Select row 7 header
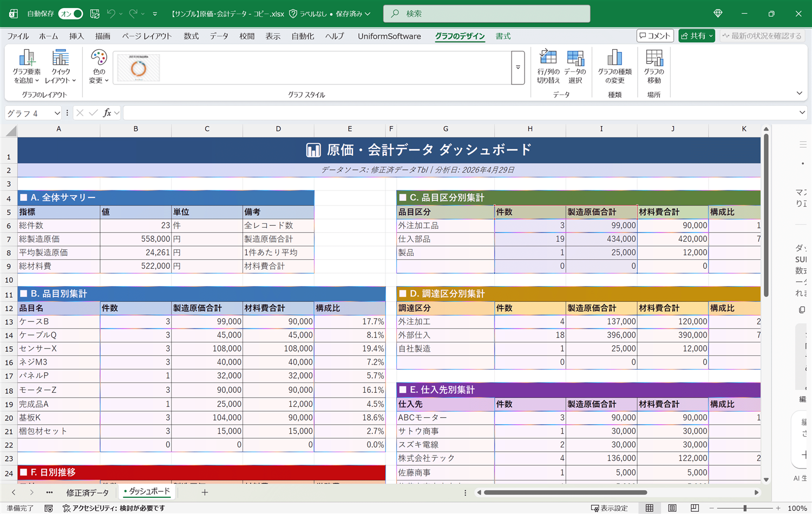 pos(9,239)
